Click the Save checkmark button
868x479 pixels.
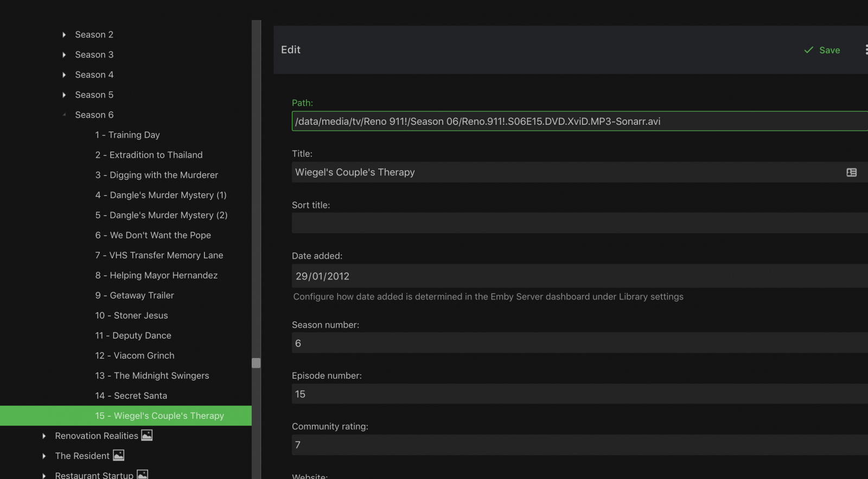[x=822, y=50]
